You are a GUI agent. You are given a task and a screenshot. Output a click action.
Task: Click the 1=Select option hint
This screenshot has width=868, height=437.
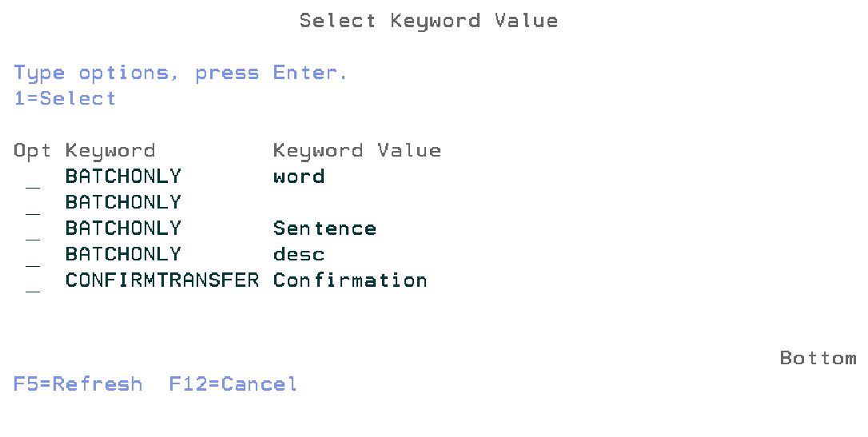(x=65, y=99)
